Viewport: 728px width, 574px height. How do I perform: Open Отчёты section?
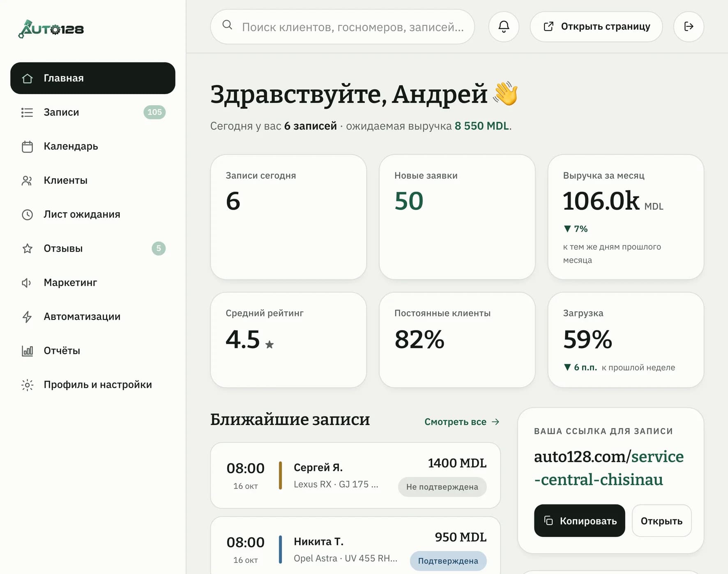tap(93, 351)
